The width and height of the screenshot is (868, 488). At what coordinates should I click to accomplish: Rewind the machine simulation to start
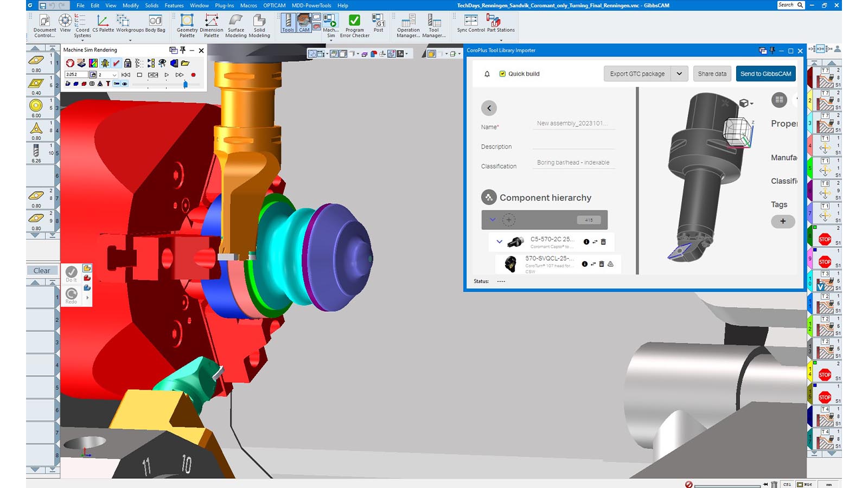[126, 75]
